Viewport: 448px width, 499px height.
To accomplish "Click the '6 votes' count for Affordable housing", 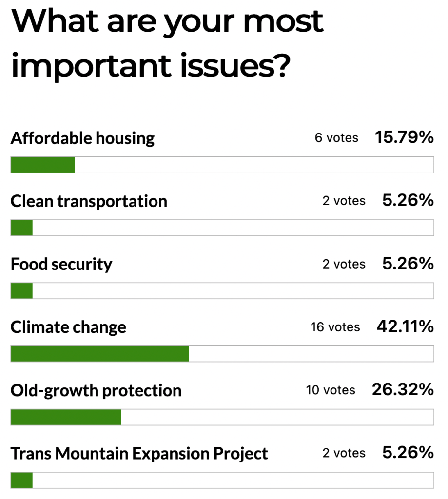I will point(336,138).
